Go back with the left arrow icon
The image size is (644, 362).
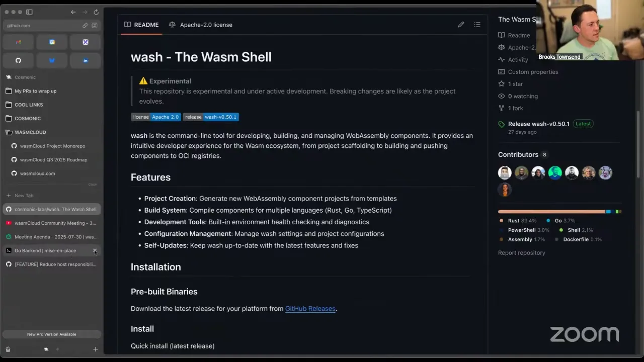click(73, 12)
